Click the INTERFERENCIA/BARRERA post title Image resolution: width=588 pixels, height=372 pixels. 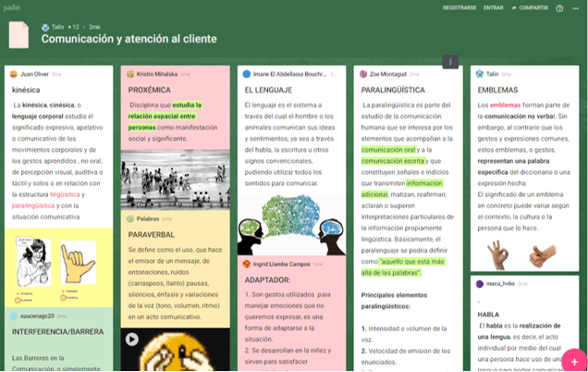click(57, 332)
